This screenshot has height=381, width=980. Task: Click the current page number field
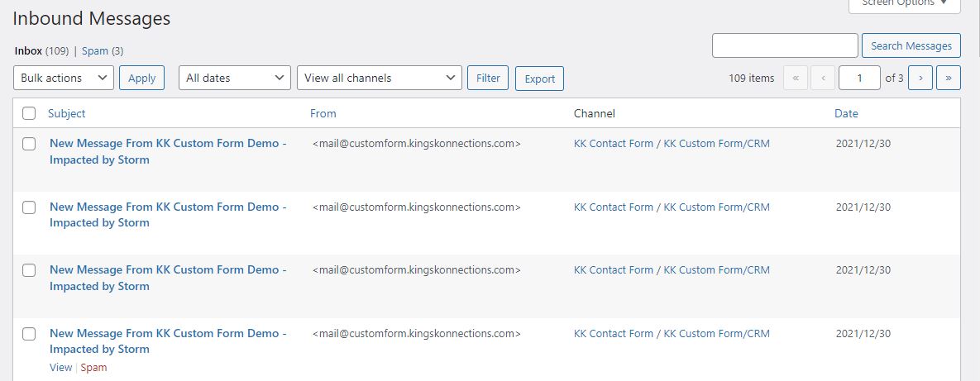(x=859, y=78)
